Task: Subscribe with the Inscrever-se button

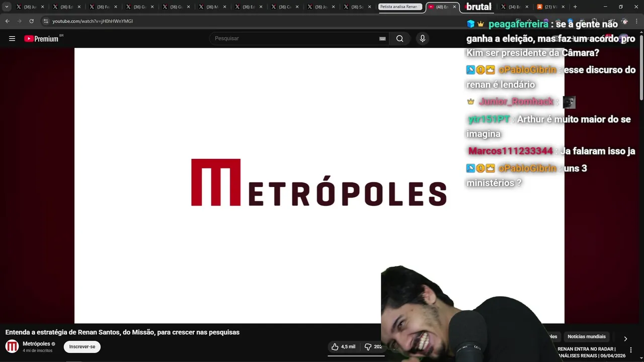Action: pyautogui.click(x=82, y=347)
